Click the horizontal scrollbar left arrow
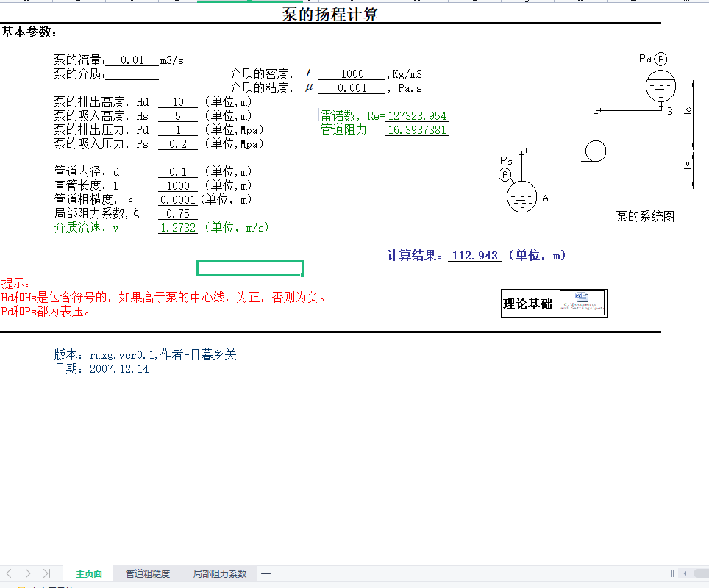 tap(685, 573)
